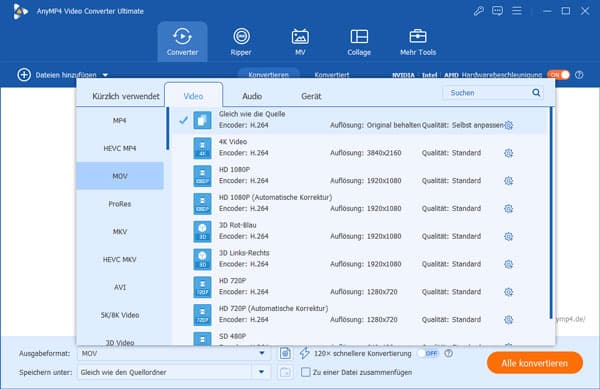Open help icon beside 120x conversion
The width and height of the screenshot is (600, 389).
448,353
